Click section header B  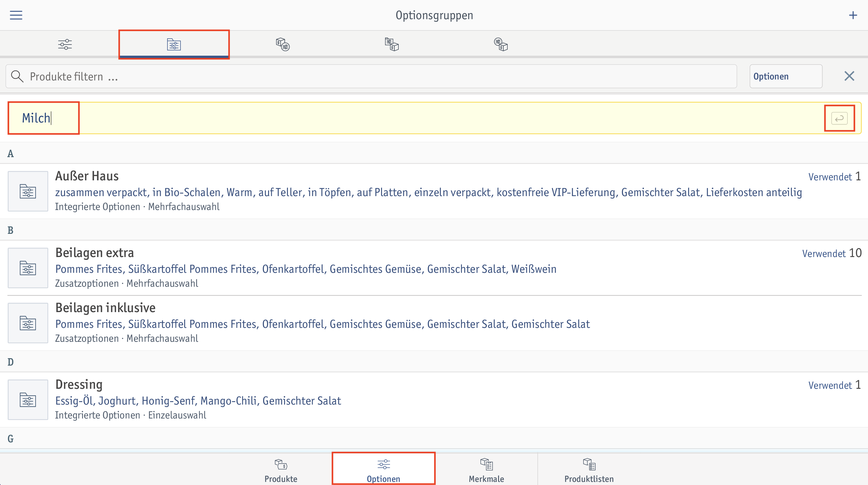pos(11,230)
